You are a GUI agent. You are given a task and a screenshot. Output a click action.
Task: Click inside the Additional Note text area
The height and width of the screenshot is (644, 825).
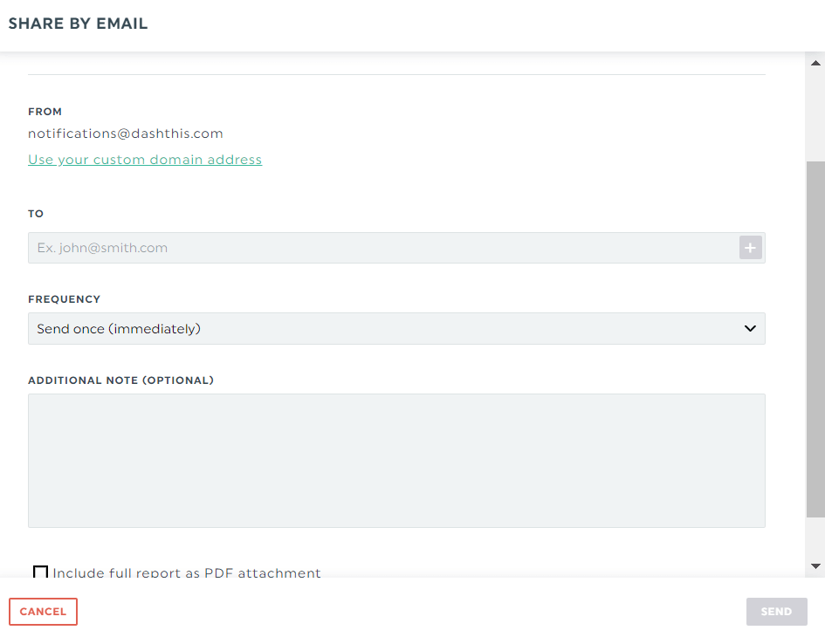[x=396, y=461]
